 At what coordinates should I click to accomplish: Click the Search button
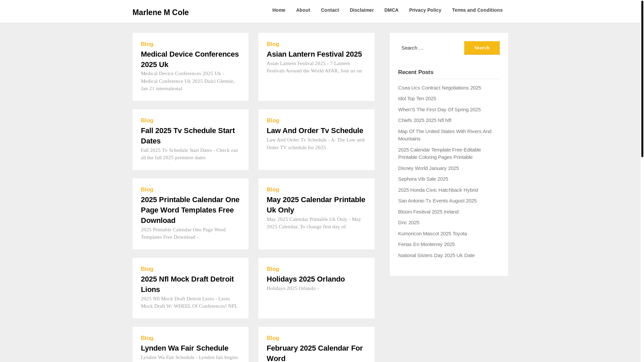click(x=482, y=48)
